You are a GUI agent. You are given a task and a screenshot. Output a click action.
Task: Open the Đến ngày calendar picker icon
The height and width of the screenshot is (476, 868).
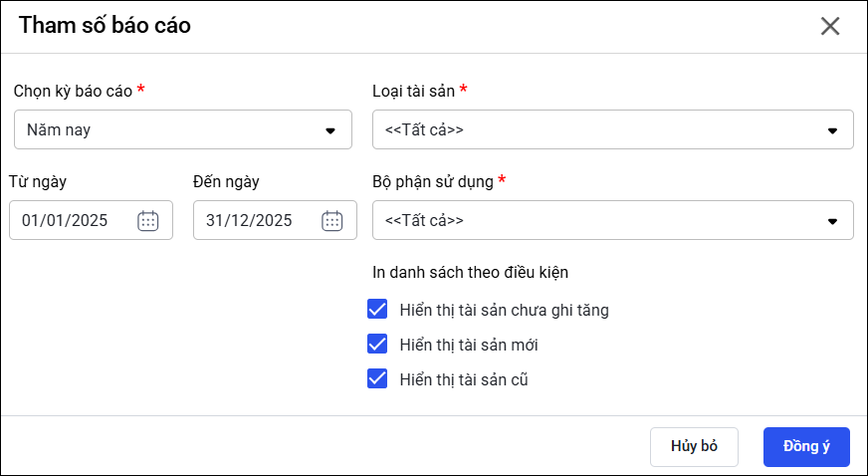pyautogui.click(x=332, y=221)
